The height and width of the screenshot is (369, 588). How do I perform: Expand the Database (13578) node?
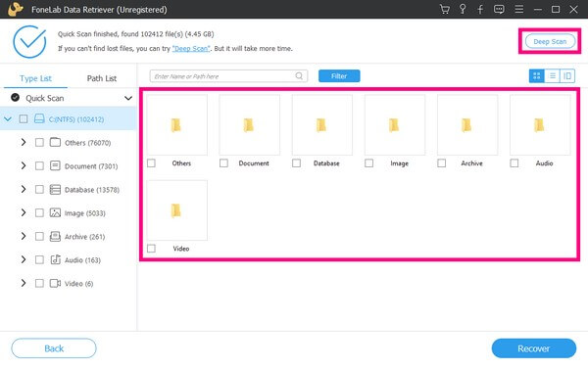click(x=24, y=189)
